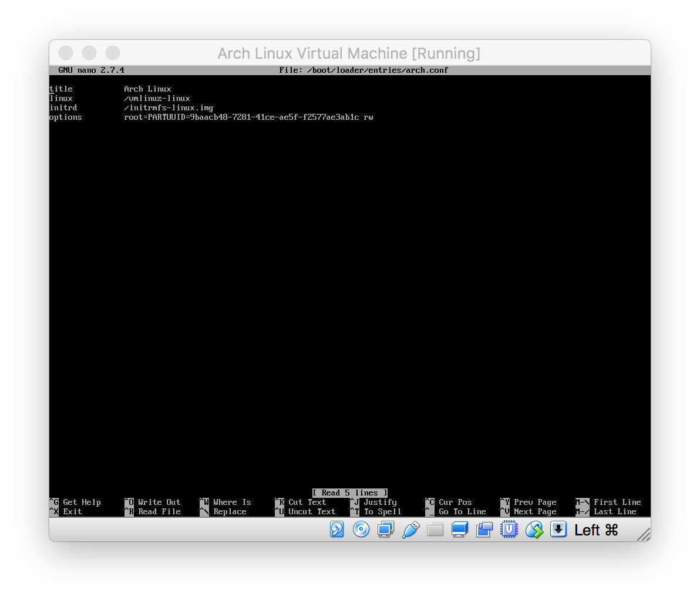Click the Cut Text shortcut label

307,502
